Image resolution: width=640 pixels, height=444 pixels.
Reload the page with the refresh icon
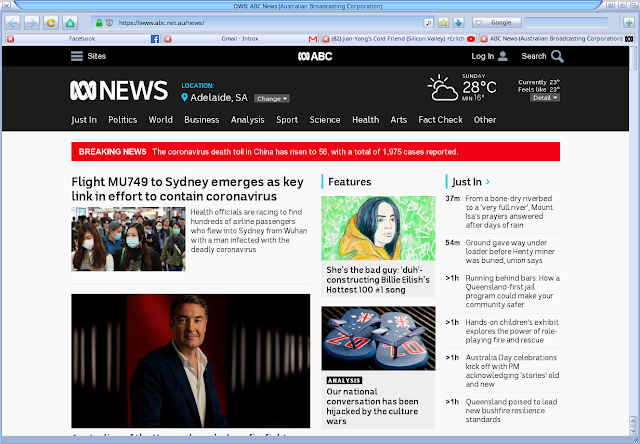(51, 22)
